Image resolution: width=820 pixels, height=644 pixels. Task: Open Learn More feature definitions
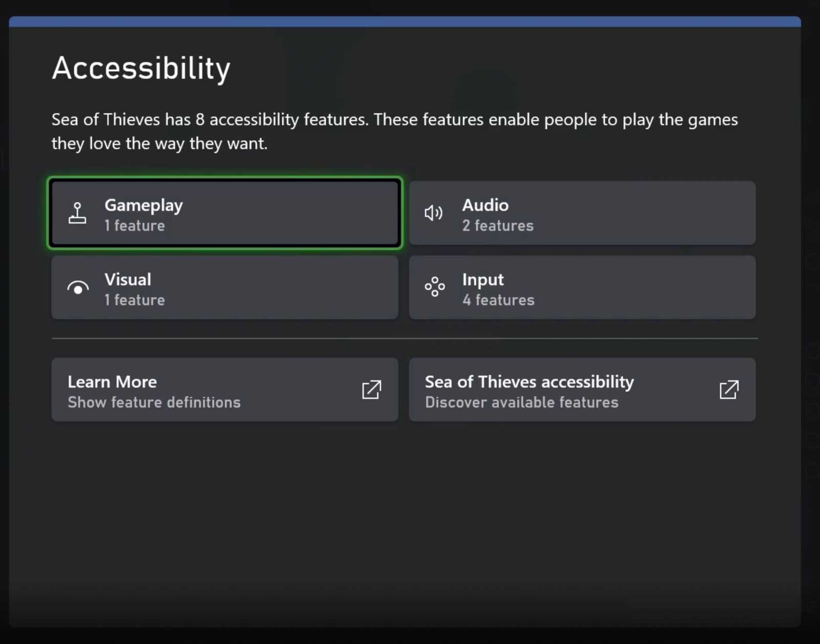[x=224, y=390]
